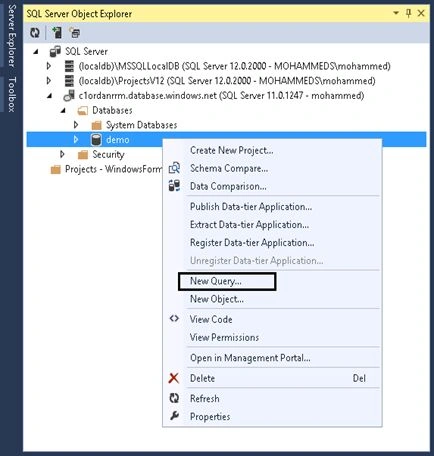Open the Server Explorer side tab
The height and width of the screenshot is (456, 434).
pos(12,36)
